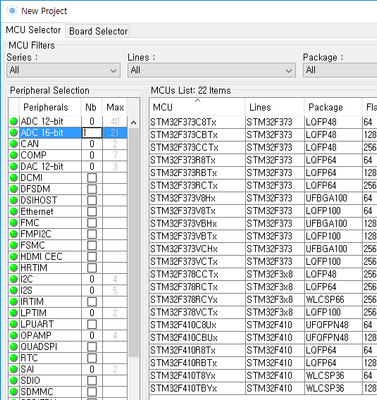
Task: Select the STM32F373RCTx MCU row
Action: click(263, 186)
